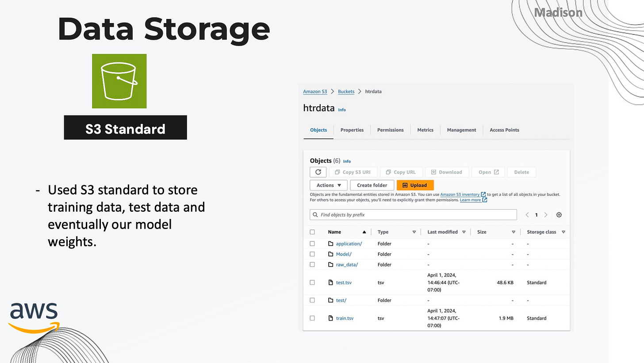This screenshot has width=644, height=363.
Task: Open the Management tab
Action: (461, 130)
